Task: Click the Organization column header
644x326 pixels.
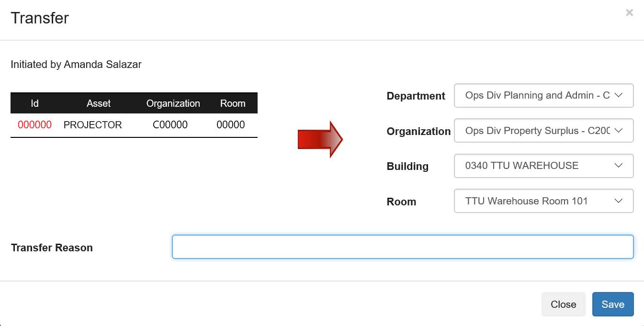Action: point(173,103)
